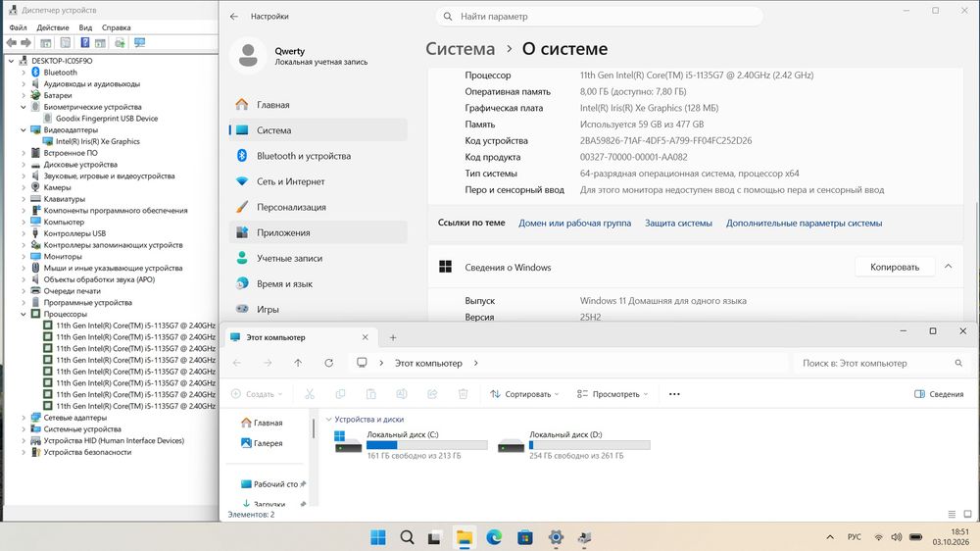The width and height of the screenshot is (980, 551).
Task: Click the Up arrow in File Explorer navigation
Action: point(298,363)
